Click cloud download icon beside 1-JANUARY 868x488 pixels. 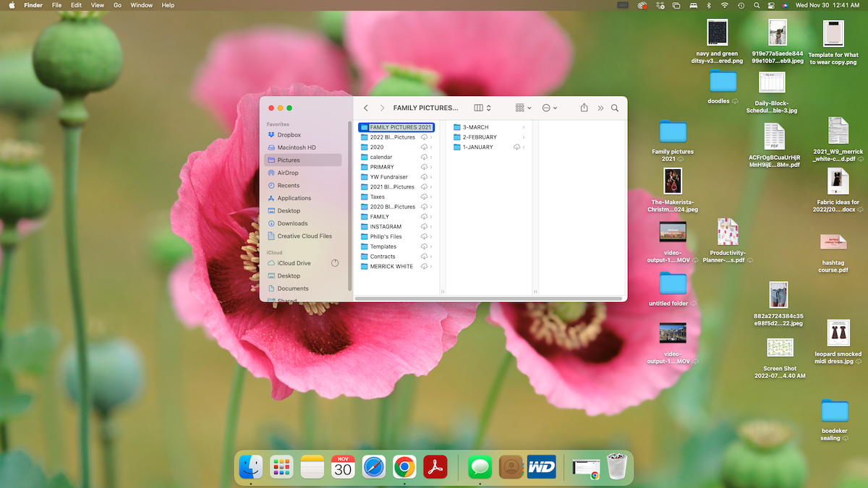(516, 147)
